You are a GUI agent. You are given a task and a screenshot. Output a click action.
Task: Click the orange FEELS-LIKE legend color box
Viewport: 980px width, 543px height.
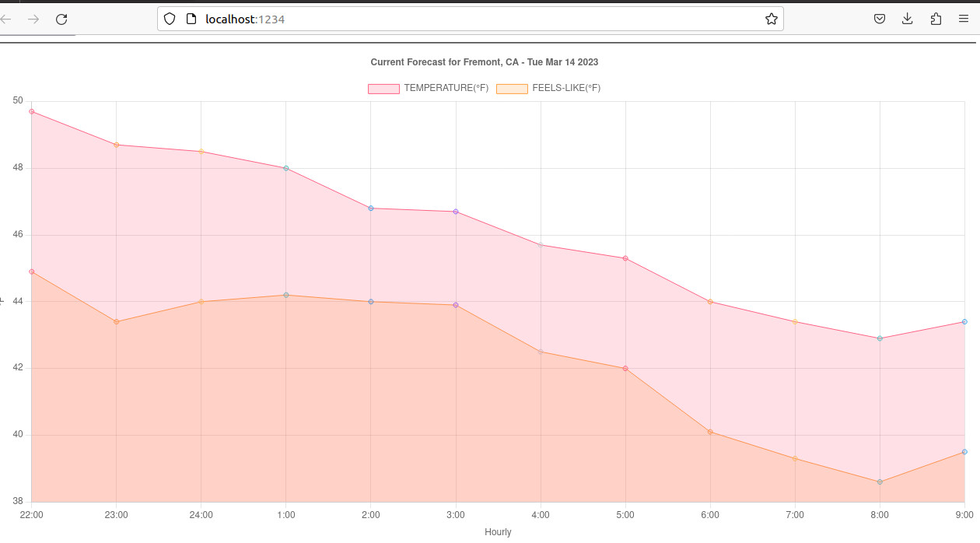(512, 89)
